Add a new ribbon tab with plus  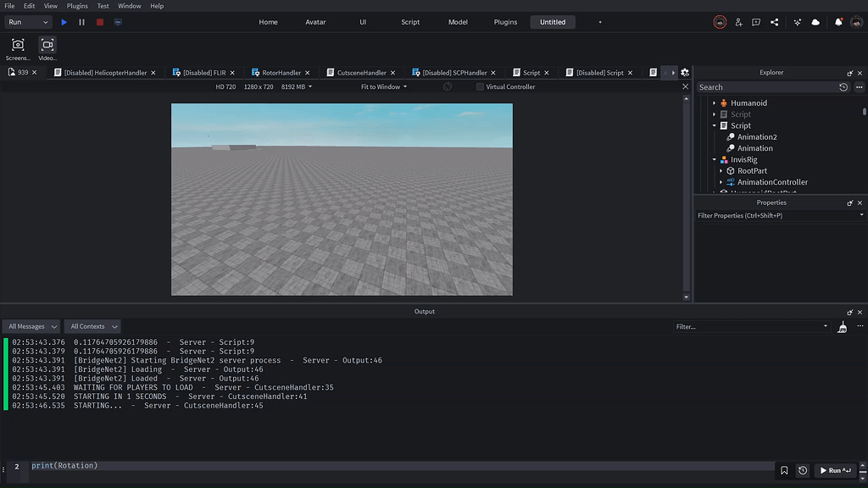600,22
